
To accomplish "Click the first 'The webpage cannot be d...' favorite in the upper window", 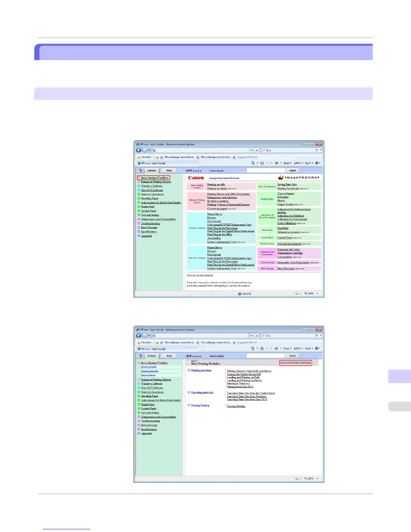I will [178, 157].
